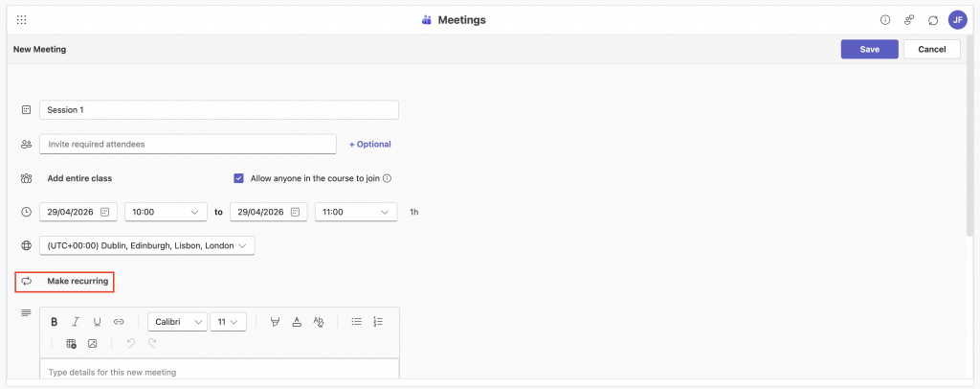This screenshot has width=980, height=389.
Task: Create a numbered list in the editor
Action: [x=378, y=322]
